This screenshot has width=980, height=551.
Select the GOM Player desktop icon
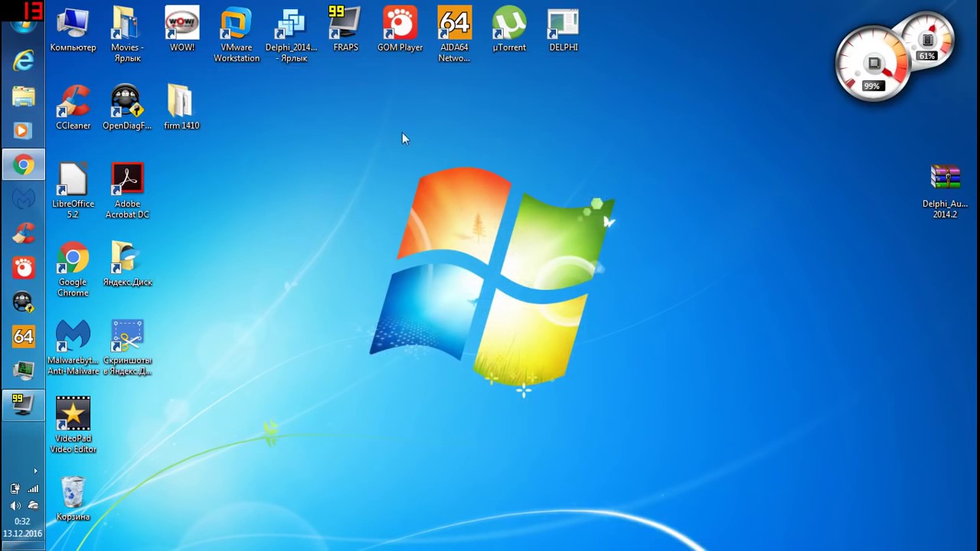coord(400,31)
